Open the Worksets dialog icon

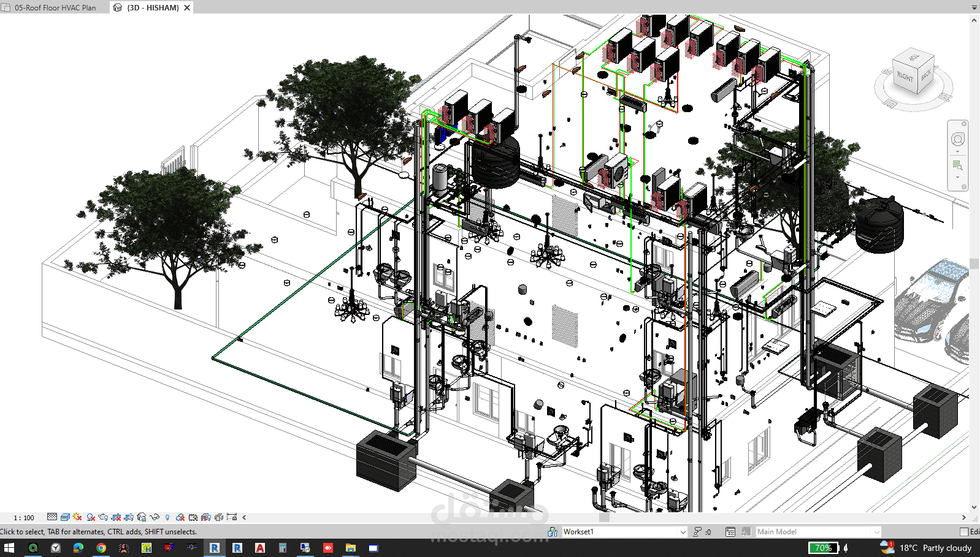(553, 532)
